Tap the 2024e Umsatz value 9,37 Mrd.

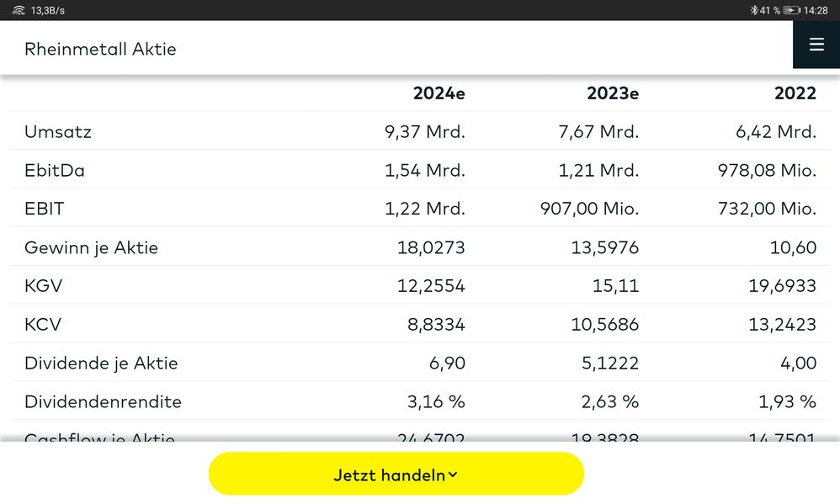(425, 132)
